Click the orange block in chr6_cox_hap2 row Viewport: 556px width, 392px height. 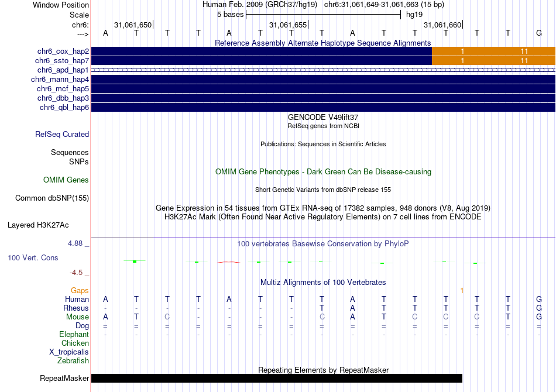tap(493, 51)
